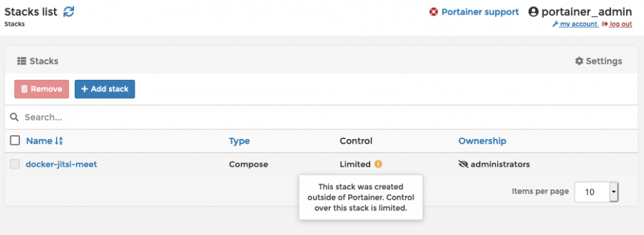
Task: Click the Limited control text
Action: point(355,164)
